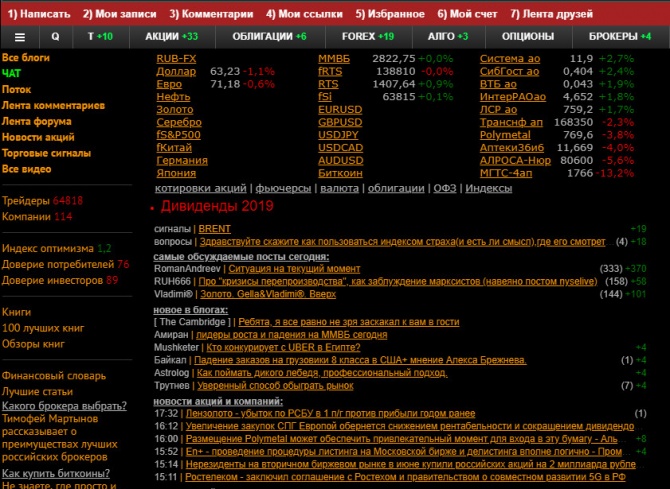Open 'Комментарии' top menu item
Viewport: 670px width, 489px height.
click(211, 14)
